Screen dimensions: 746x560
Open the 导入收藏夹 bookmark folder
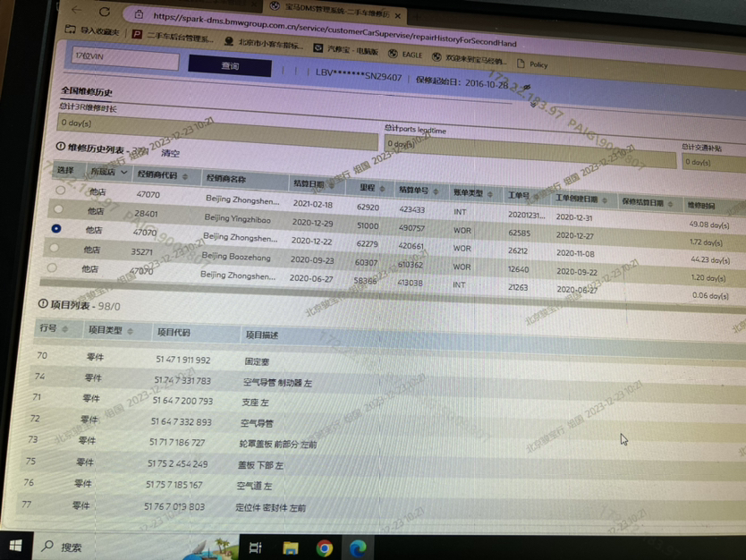[92, 30]
